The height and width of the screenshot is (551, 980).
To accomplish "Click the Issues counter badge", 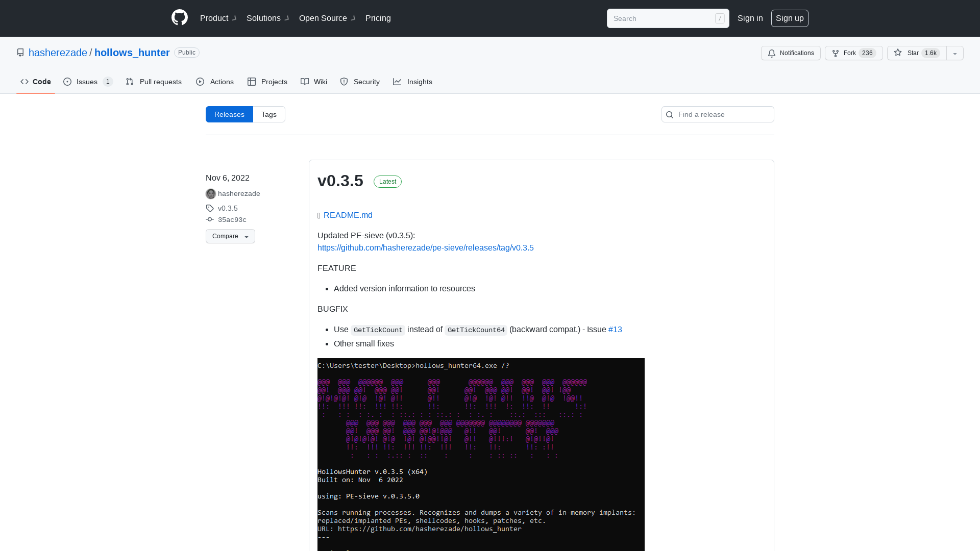I will point(108,82).
